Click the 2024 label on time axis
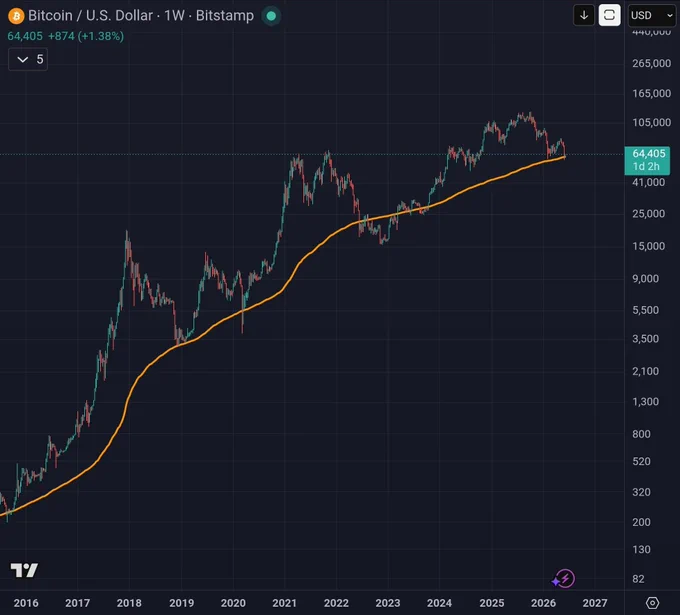 (x=439, y=603)
